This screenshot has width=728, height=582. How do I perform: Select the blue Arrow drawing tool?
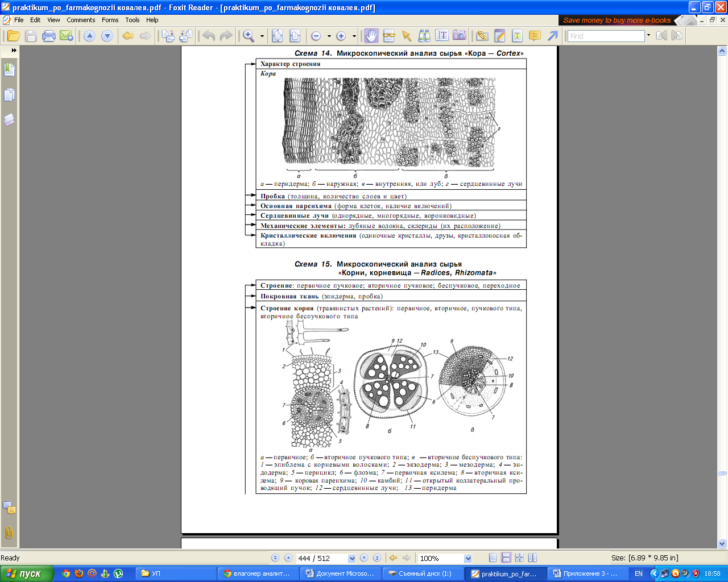553,36
